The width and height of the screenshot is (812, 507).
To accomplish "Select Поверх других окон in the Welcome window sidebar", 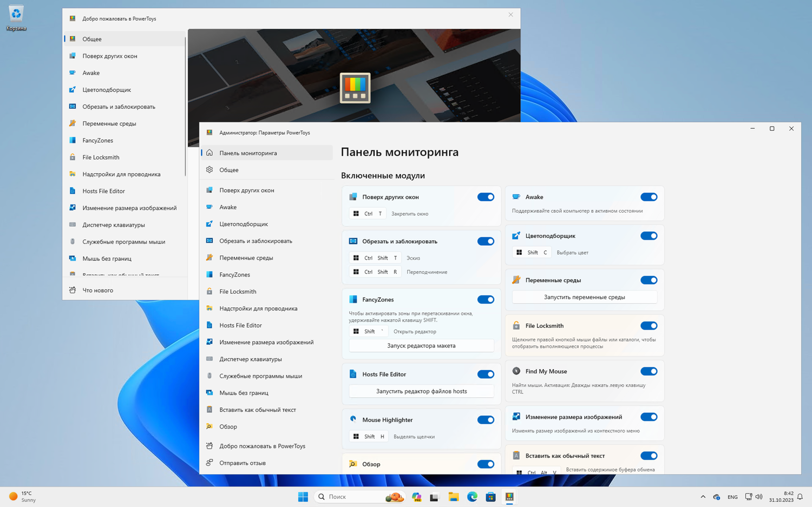I will click(x=125, y=56).
